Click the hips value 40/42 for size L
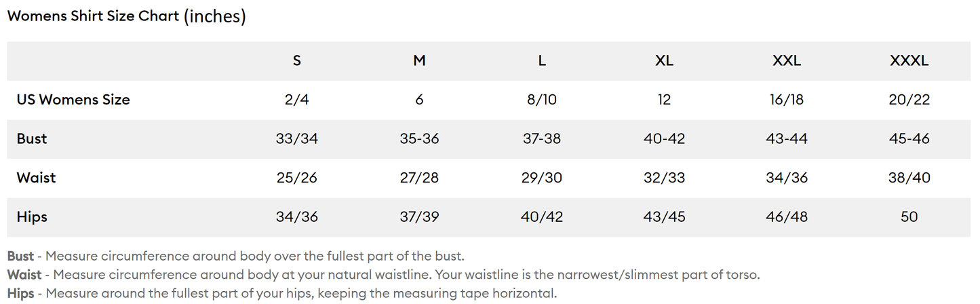The width and height of the screenshot is (980, 304). (542, 217)
